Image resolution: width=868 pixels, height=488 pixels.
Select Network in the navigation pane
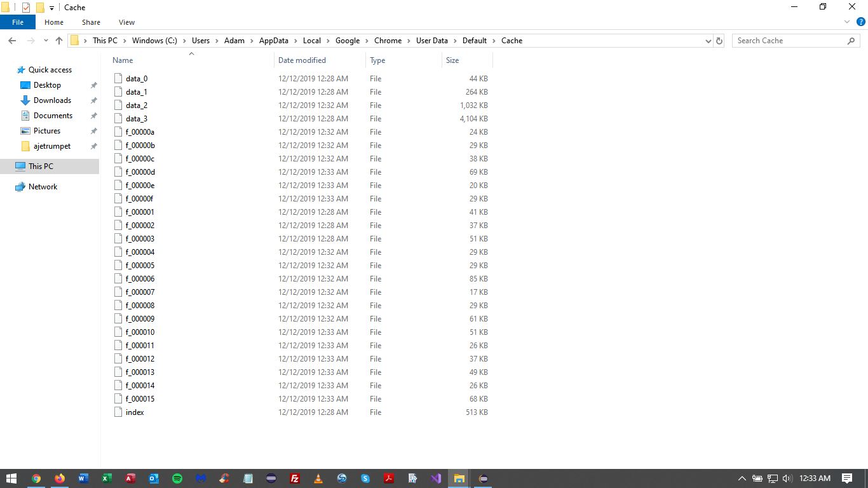click(x=43, y=187)
